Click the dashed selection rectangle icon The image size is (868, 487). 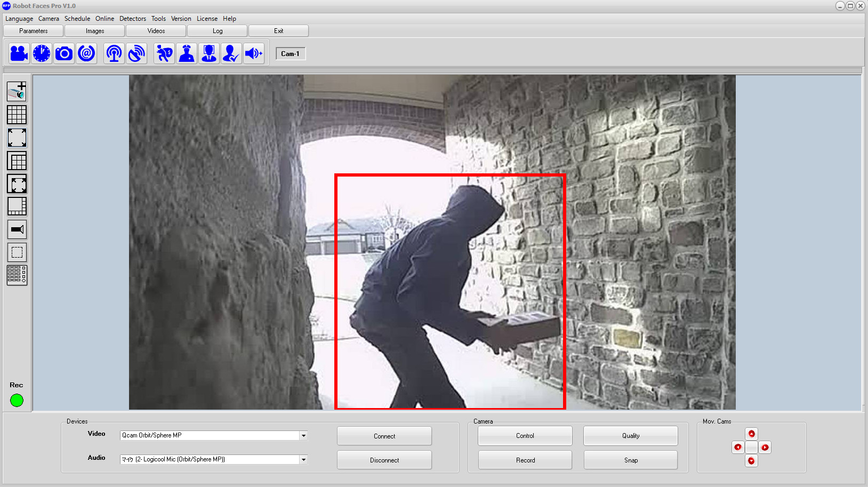pyautogui.click(x=17, y=252)
